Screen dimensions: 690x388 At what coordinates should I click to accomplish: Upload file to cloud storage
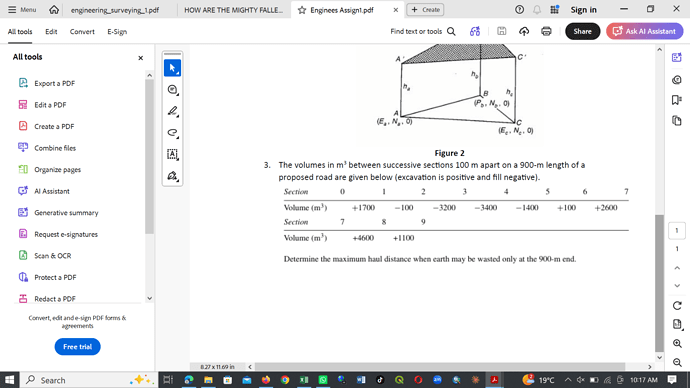click(524, 31)
